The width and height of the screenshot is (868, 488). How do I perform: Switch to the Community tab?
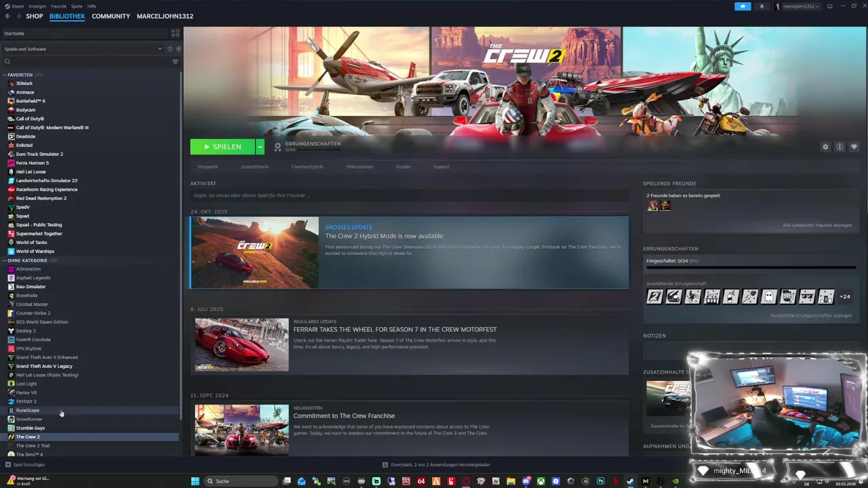click(111, 16)
